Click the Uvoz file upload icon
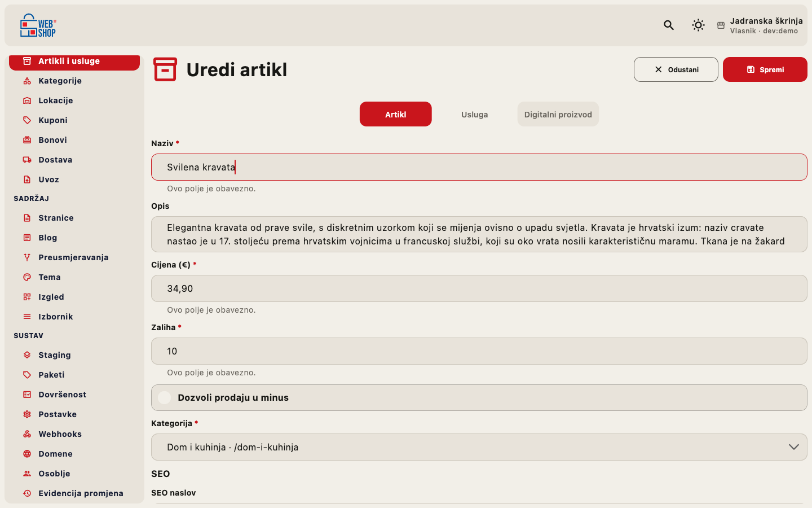Viewport: 812px width, 508px height. (x=27, y=179)
